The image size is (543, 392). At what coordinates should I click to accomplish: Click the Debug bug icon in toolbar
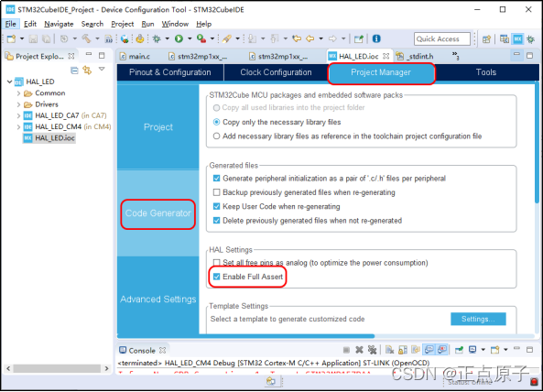tap(157, 38)
